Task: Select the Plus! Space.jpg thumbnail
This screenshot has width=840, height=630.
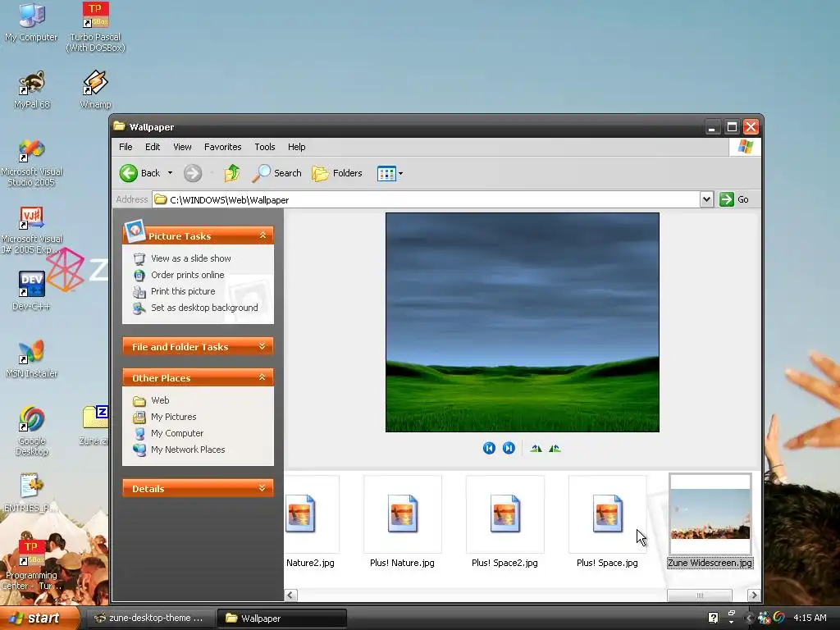Action: click(x=607, y=521)
